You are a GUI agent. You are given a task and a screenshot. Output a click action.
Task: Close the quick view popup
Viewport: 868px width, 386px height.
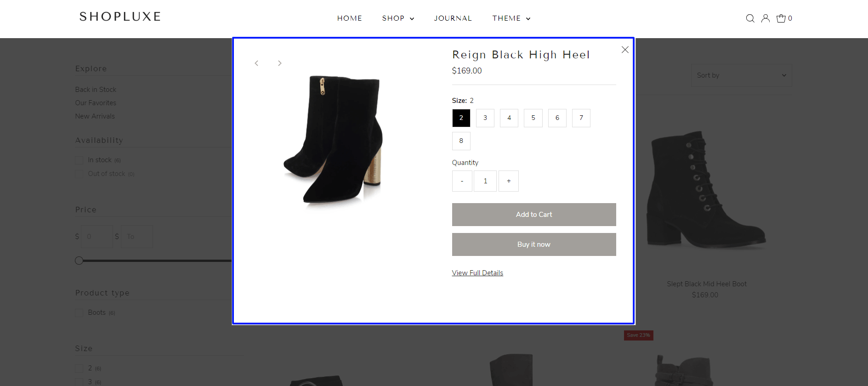[x=625, y=50]
